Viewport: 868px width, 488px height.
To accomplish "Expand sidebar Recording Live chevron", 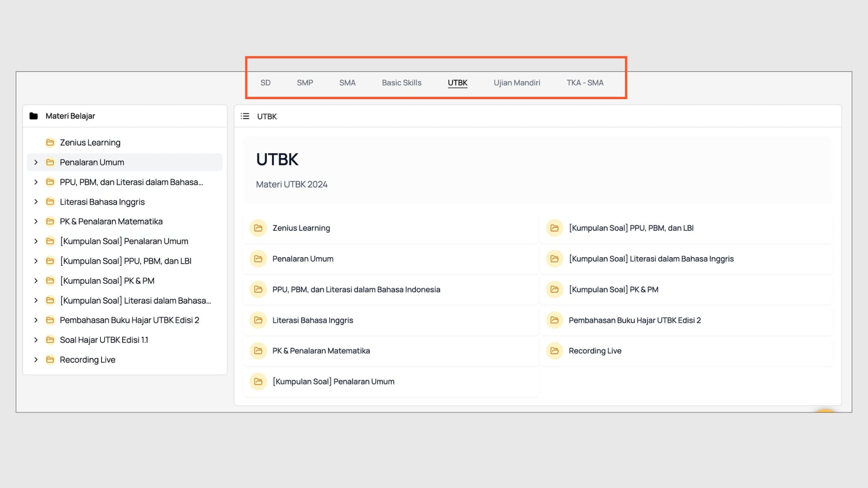I will pyautogui.click(x=36, y=360).
